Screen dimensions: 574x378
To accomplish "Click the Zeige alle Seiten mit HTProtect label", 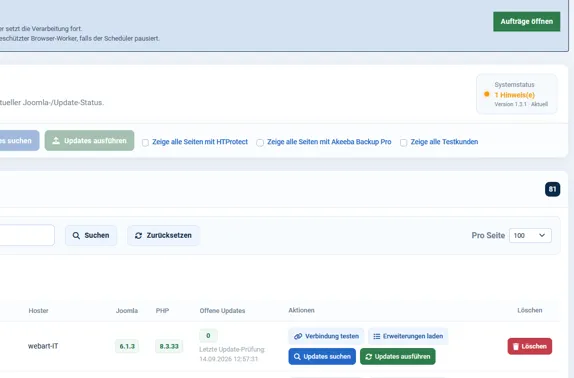I will tap(200, 142).
